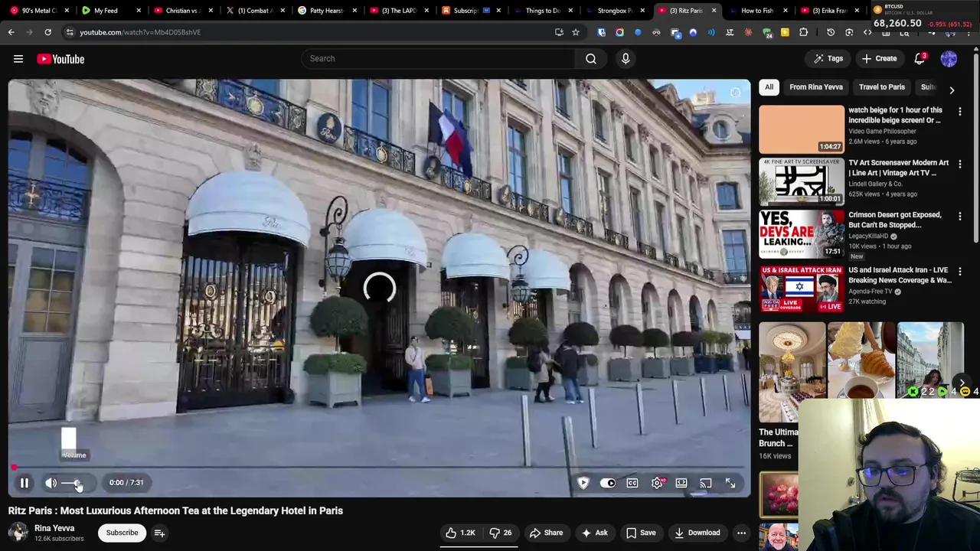The width and height of the screenshot is (980, 551).
Task: Advance the Shorts carousel with next arrow
Action: click(x=962, y=383)
